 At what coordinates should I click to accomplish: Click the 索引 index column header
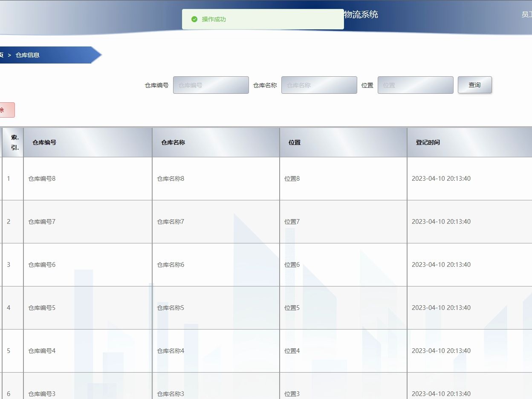coord(12,142)
